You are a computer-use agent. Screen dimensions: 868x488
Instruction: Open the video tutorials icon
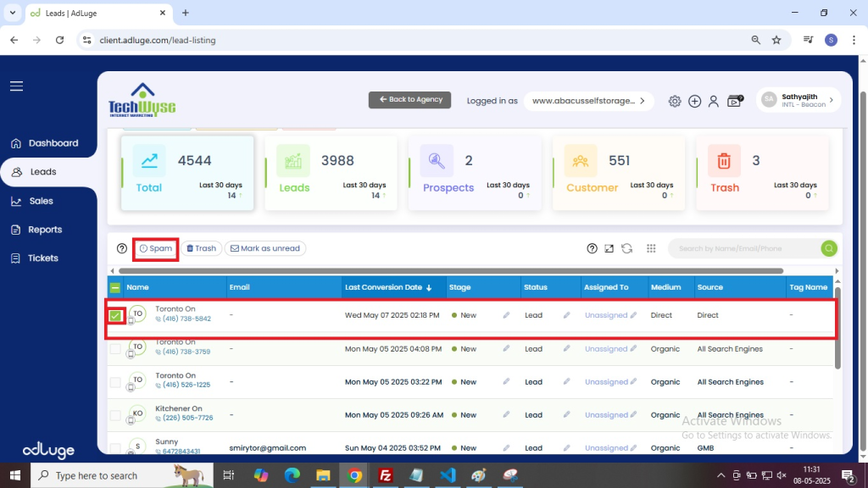pyautogui.click(x=735, y=101)
